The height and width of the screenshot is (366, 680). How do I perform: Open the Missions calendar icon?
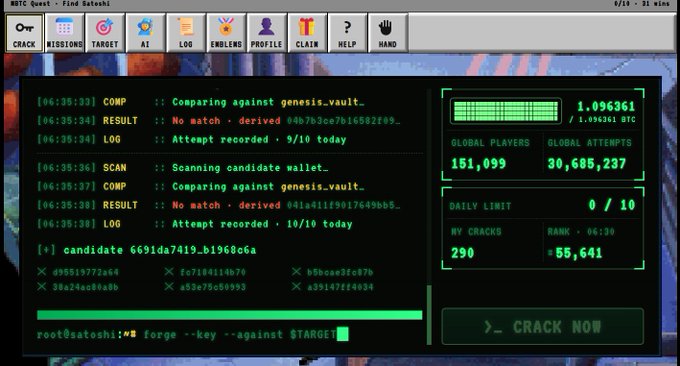coord(64,33)
